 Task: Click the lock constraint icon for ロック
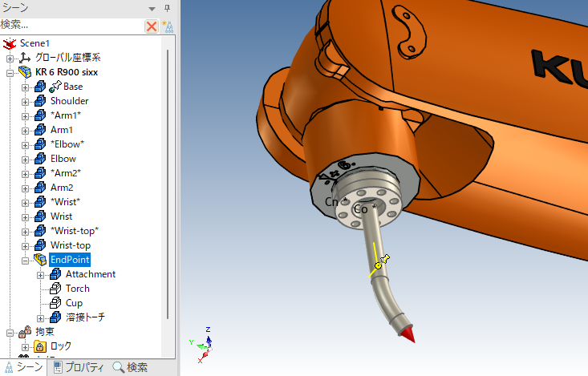(x=39, y=346)
